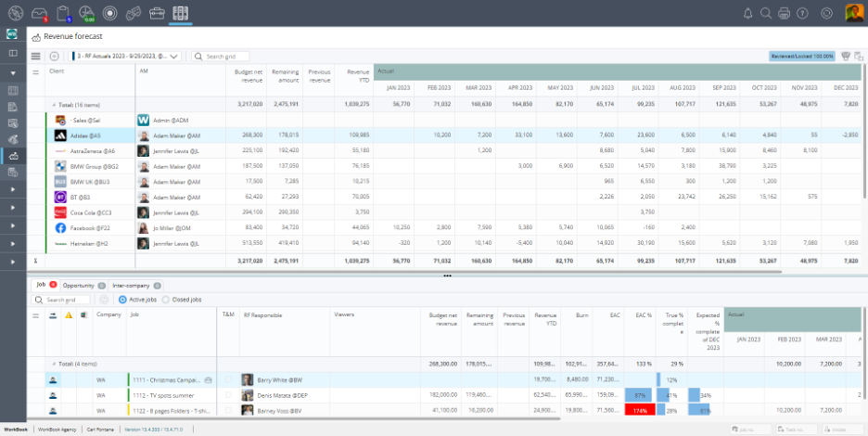This screenshot has width=868, height=436.
Task: Collapse the Total (4 items) group
Action: point(54,364)
